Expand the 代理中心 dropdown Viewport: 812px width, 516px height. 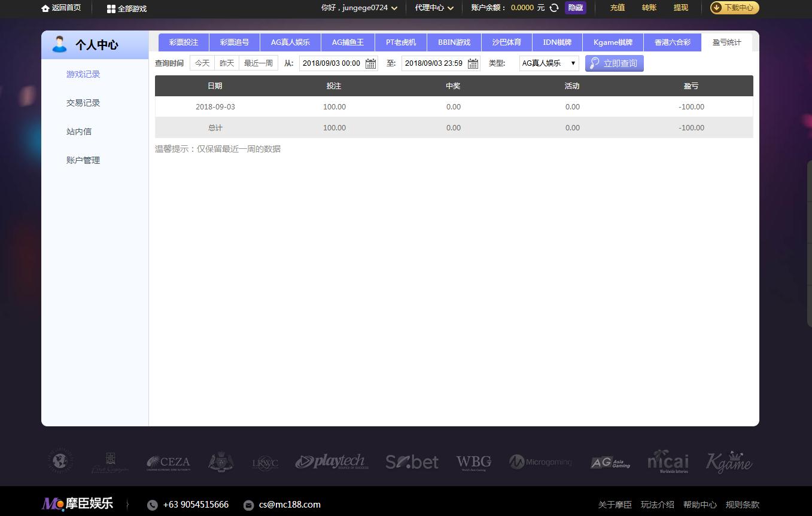click(434, 8)
